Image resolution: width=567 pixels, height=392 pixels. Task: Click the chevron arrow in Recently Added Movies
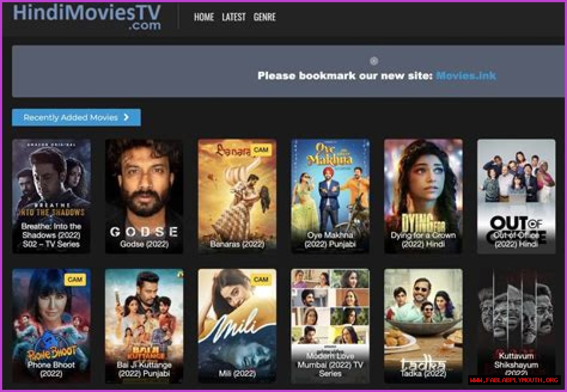click(x=126, y=117)
